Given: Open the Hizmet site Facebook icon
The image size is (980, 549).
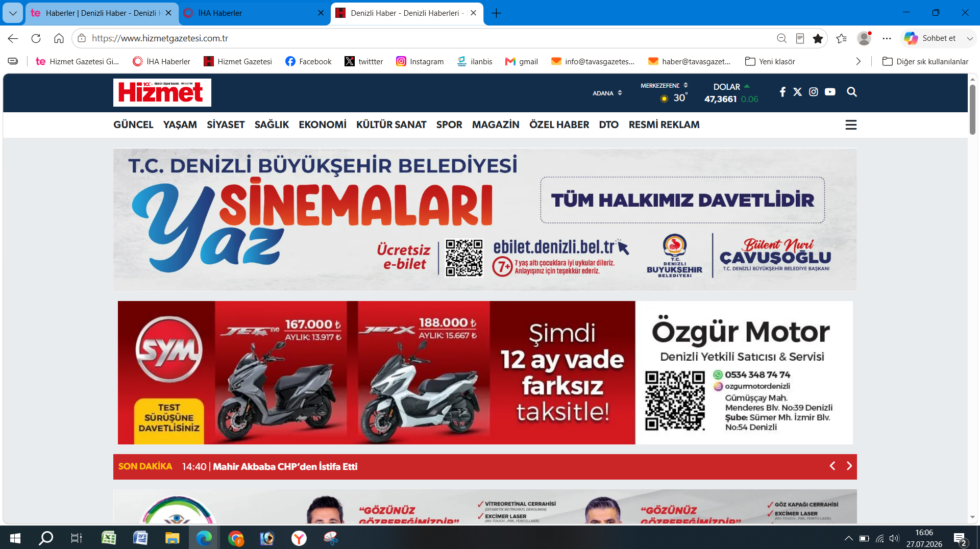Looking at the screenshot, I should [782, 92].
